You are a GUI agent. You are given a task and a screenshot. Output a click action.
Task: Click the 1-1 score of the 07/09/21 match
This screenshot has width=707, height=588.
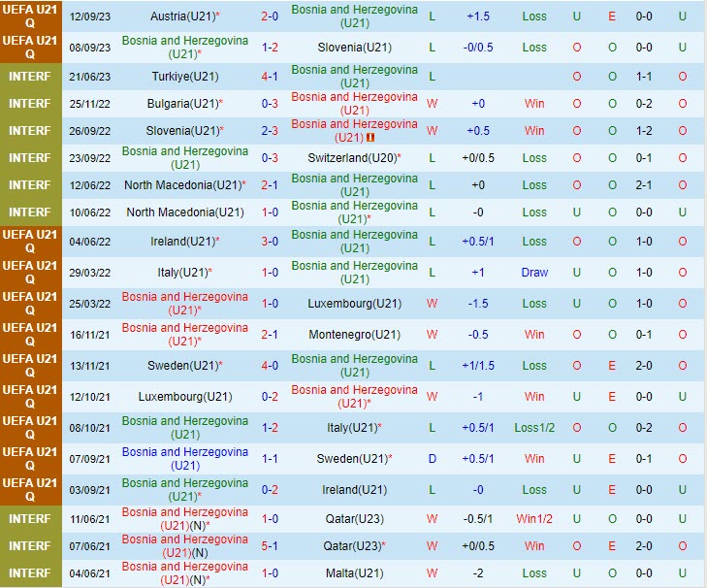270,459
